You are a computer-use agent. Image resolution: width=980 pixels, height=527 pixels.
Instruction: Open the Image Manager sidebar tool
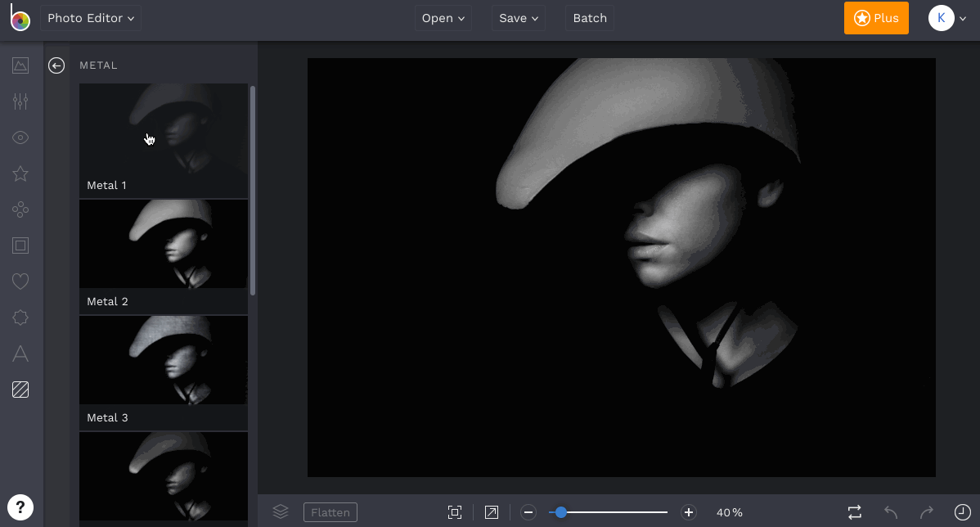[20, 65]
